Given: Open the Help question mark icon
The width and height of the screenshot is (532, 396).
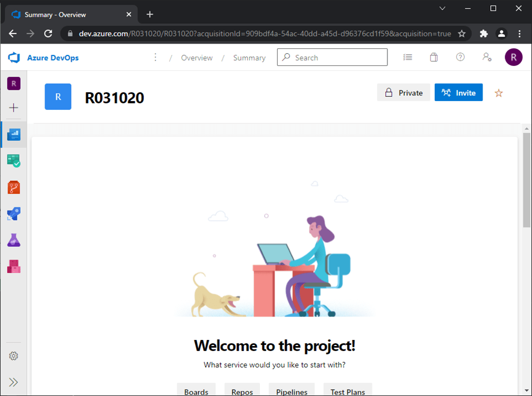Looking at the screenshot, I should (460, 57).
